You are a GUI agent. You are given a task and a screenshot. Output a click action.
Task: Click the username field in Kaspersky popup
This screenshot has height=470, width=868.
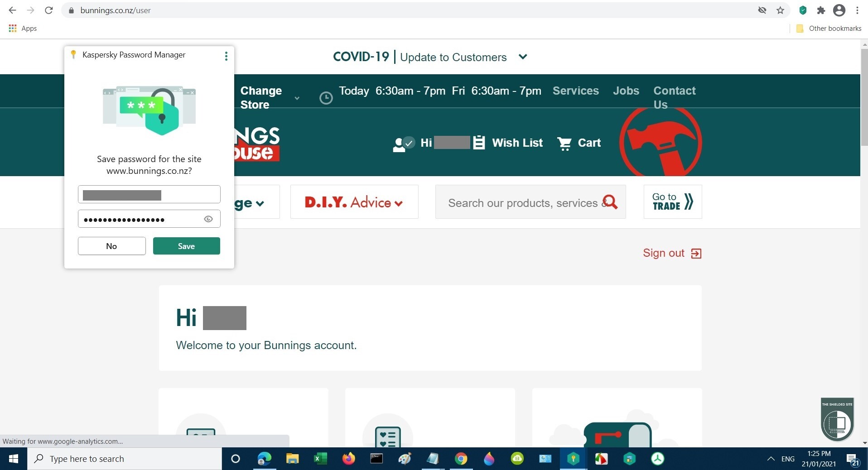(149, 194)
